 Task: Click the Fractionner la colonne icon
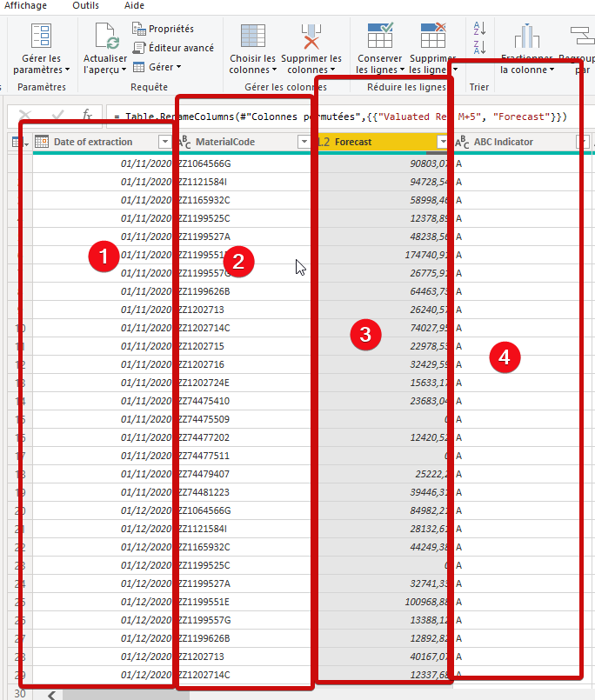[526, 36]
